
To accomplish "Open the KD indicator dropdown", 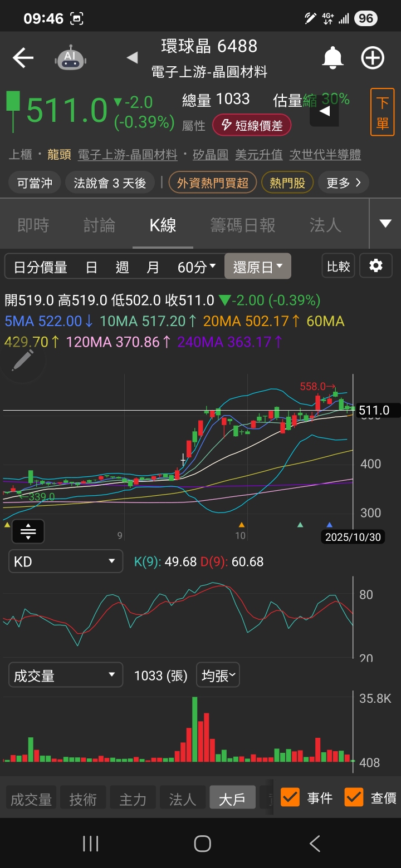I will 65,561.
